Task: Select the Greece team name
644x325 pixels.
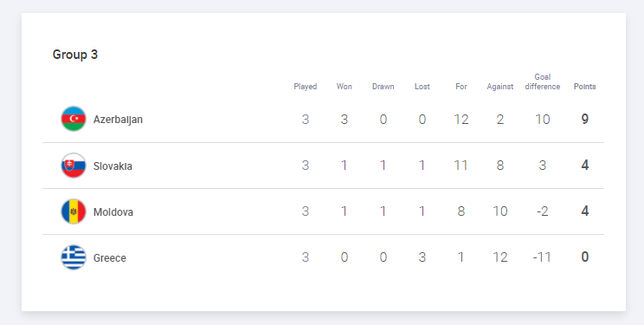Action: click(x=110, y=258)
